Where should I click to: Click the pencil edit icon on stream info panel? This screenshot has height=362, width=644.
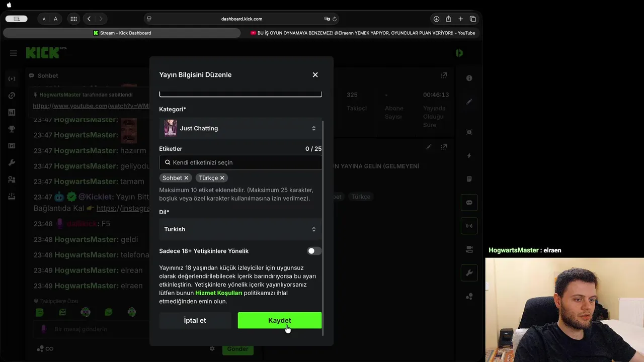[x=429, y=147]
